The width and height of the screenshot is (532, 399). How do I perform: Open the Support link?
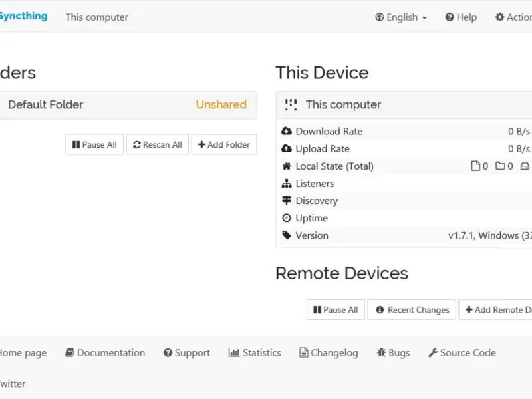click(187, 353)
